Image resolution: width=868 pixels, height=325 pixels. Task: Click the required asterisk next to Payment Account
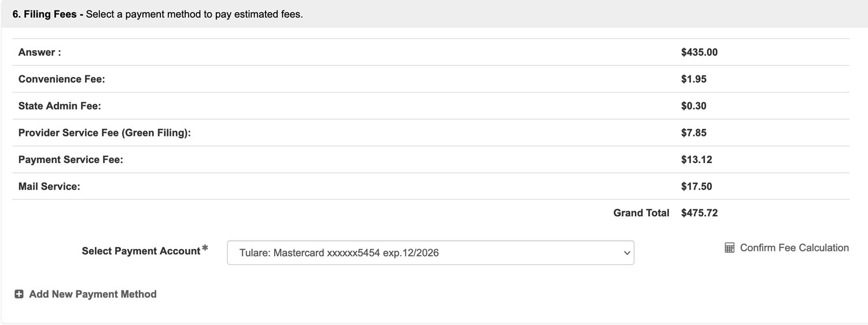point(205,249)
